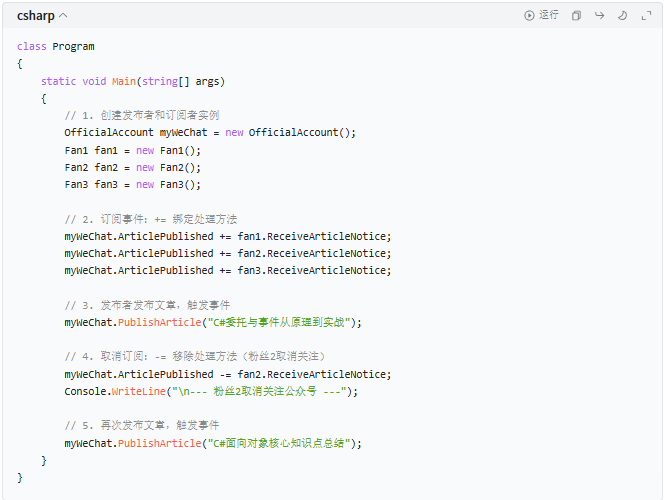Click the "C#委托与事件从原理到实战" string literal
The height and width of the screenshot is (500, 664).
pos(276,322)
